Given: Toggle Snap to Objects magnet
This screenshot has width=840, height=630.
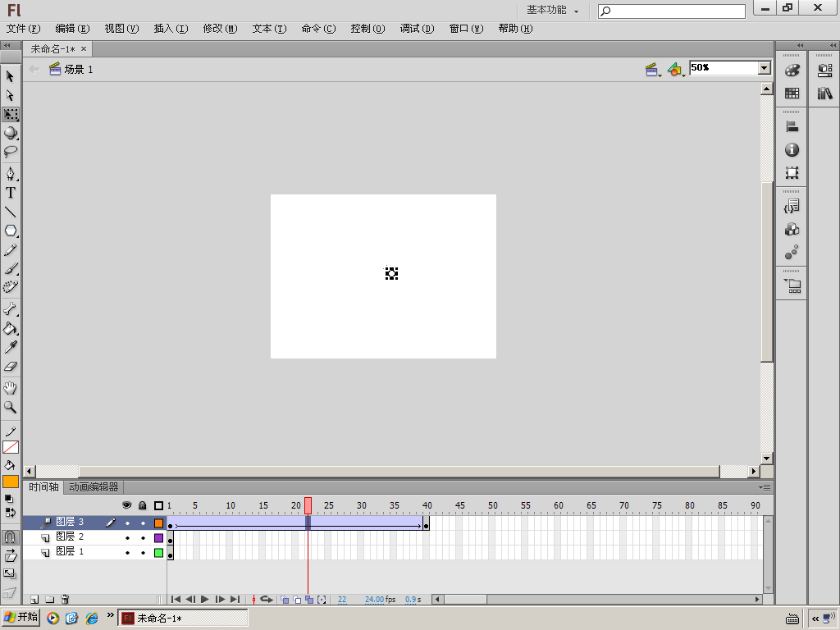Looking at the screenshot, I should 11,537.
